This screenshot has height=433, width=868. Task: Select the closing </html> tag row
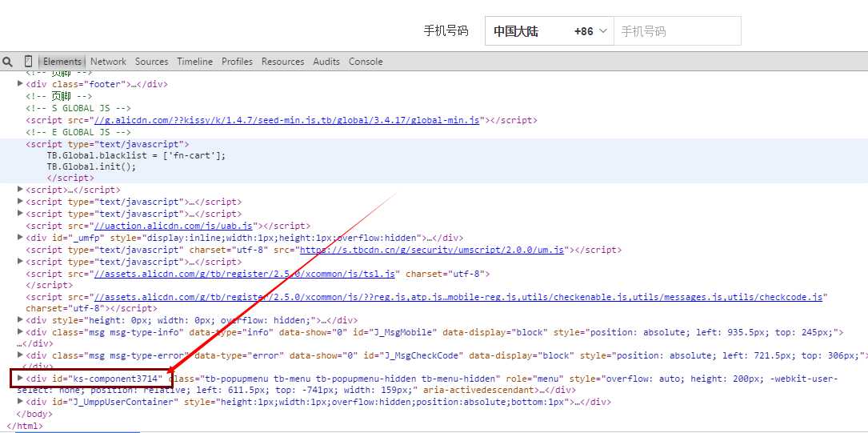(25, 427)
